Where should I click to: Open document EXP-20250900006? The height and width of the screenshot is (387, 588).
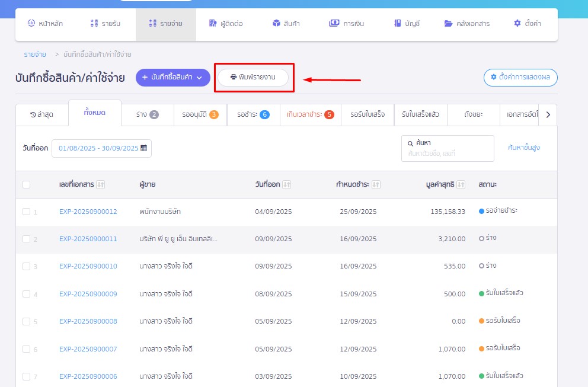pos(88,376)
